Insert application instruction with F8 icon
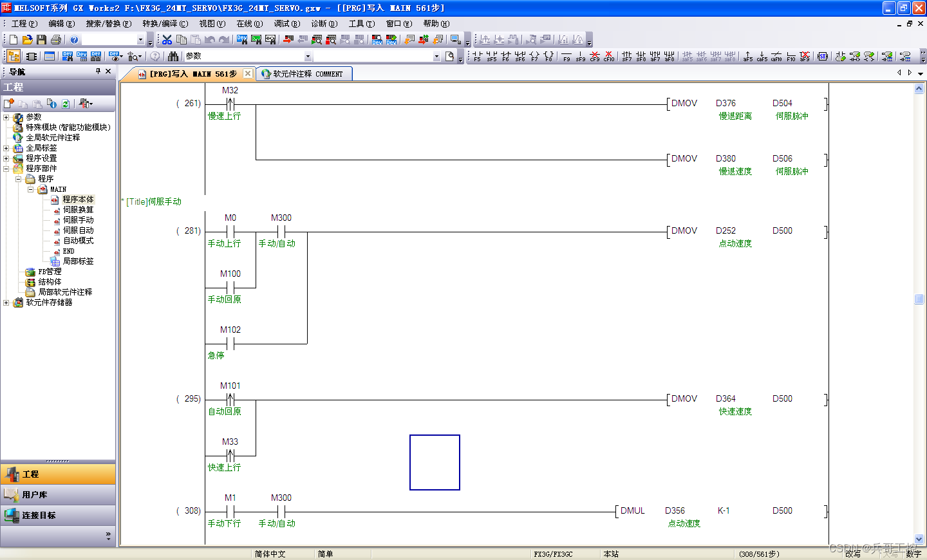 [548, 57]
